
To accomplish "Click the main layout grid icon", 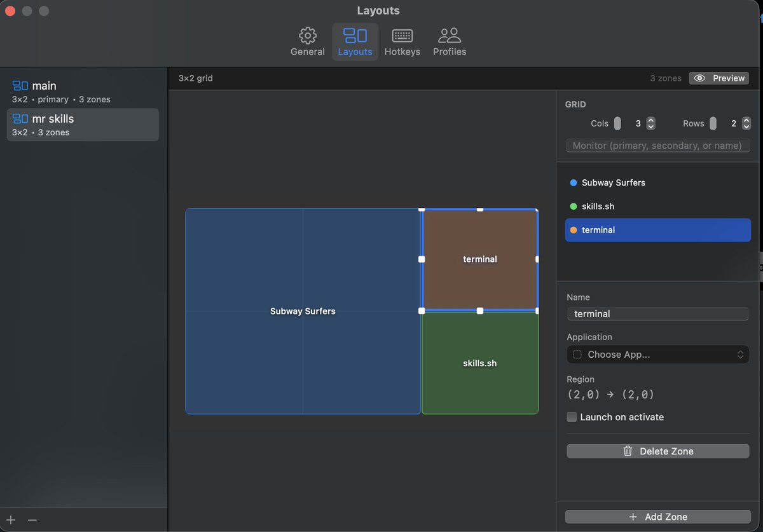I will click(x=20, y=86).
